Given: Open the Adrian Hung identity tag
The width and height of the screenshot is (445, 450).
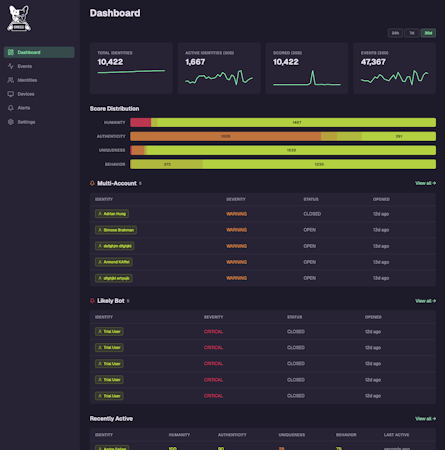Looking at the screenshot, I should coord(112,214).
